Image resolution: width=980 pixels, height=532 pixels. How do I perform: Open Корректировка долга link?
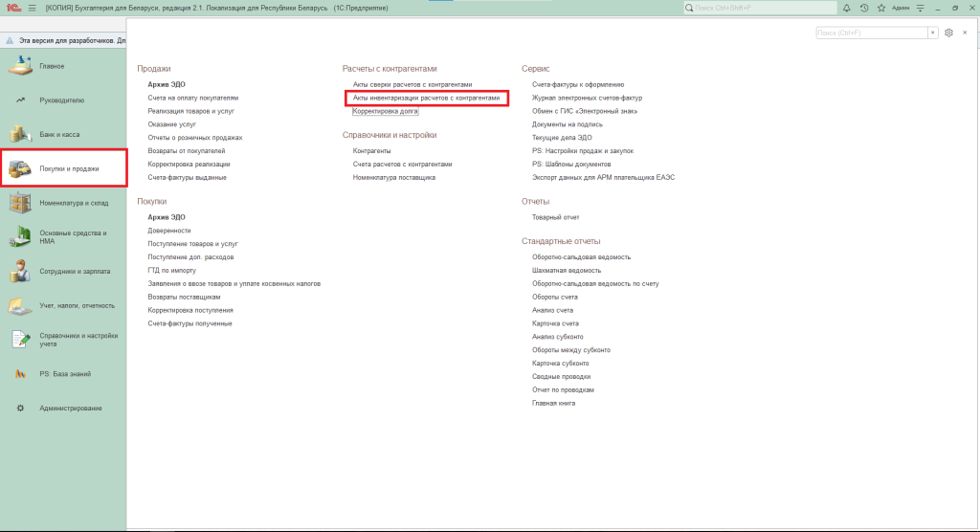coord(385,111)
